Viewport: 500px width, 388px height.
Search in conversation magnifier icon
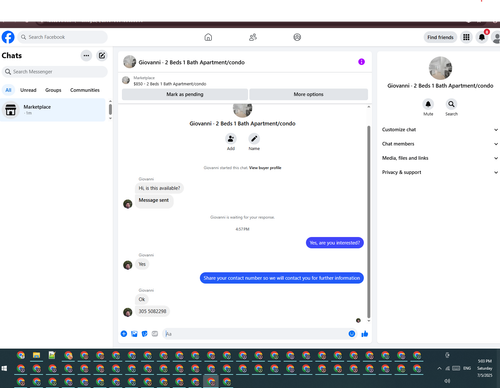[451, 104]
